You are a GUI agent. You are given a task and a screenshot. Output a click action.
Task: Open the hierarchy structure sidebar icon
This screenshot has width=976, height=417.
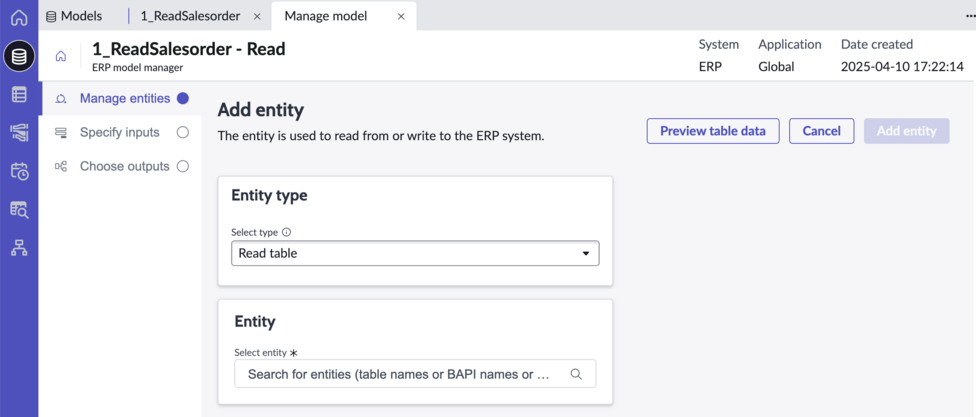pyautogui.click(x=19, y=248)
